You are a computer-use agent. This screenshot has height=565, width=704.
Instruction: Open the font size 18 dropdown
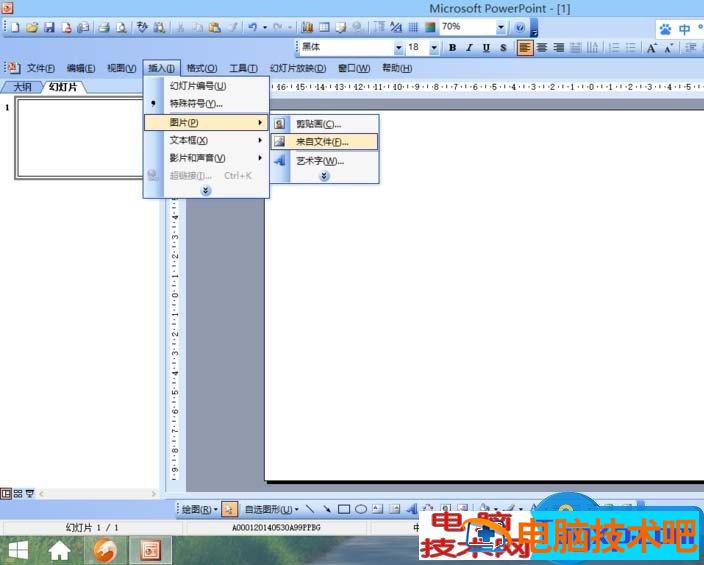[434, 47]
